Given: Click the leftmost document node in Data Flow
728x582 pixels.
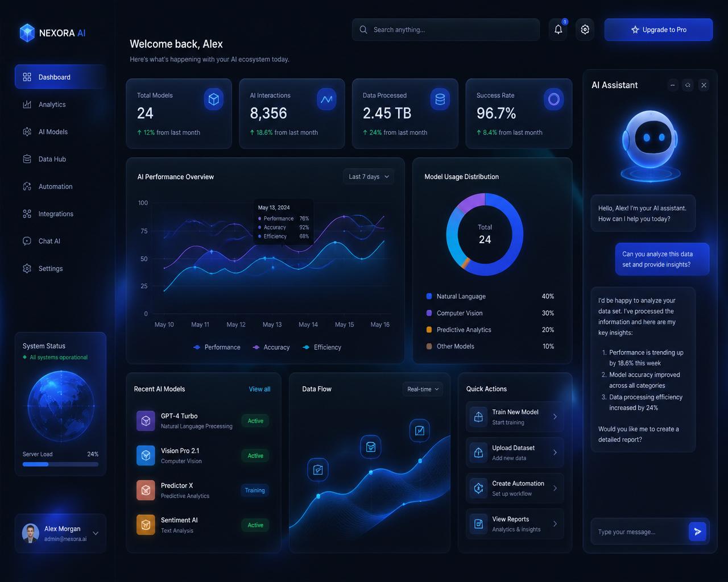Looking at the screenshot, I should pos(318,469).
